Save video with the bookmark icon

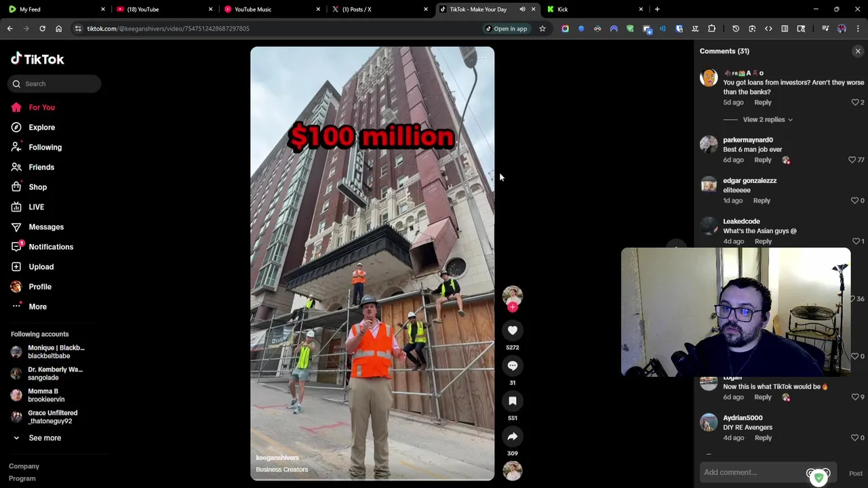(513, 401)
